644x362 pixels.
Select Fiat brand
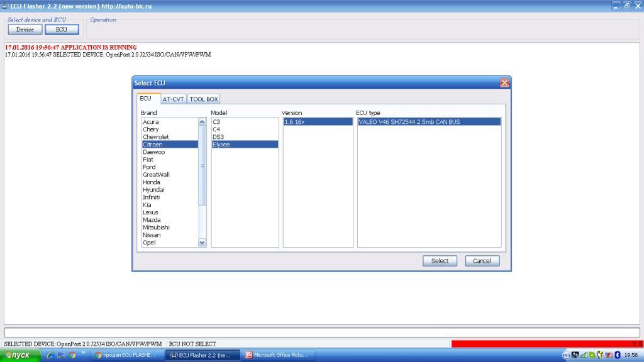(170, 160)
